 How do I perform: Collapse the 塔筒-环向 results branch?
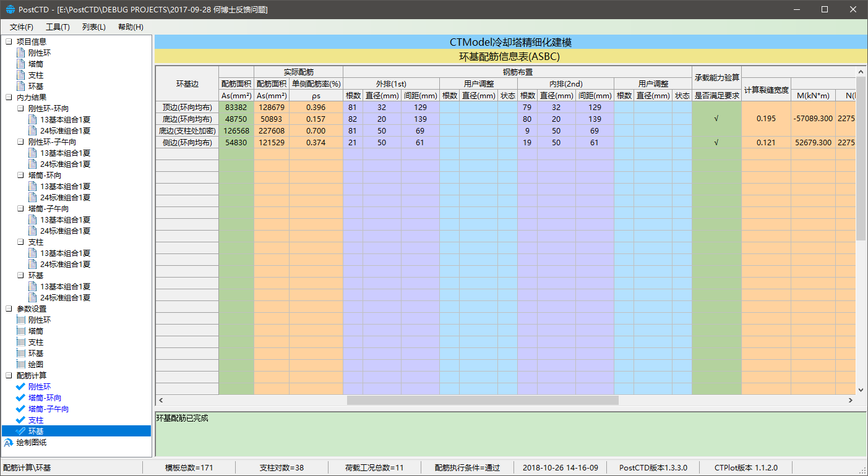(x=21, y=176)
